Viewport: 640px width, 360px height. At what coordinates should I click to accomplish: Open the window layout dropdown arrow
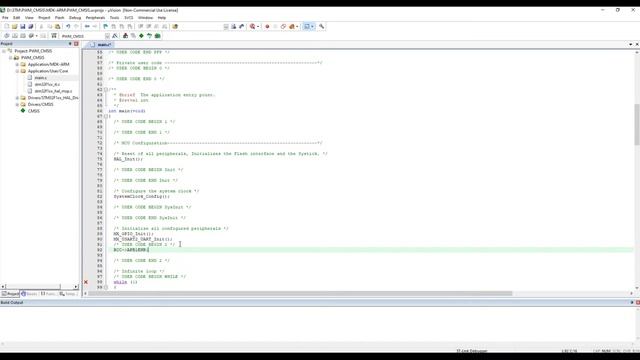pos(313,27)
